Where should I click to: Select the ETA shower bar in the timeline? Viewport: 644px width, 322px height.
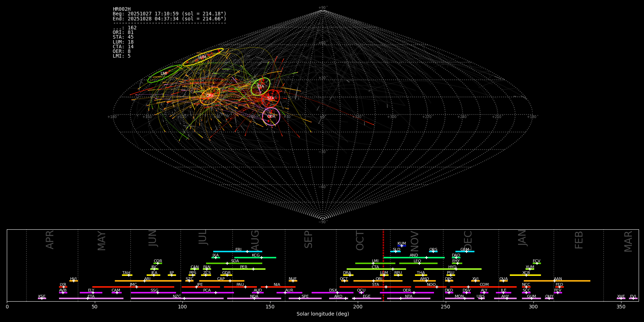pos(91,298)
